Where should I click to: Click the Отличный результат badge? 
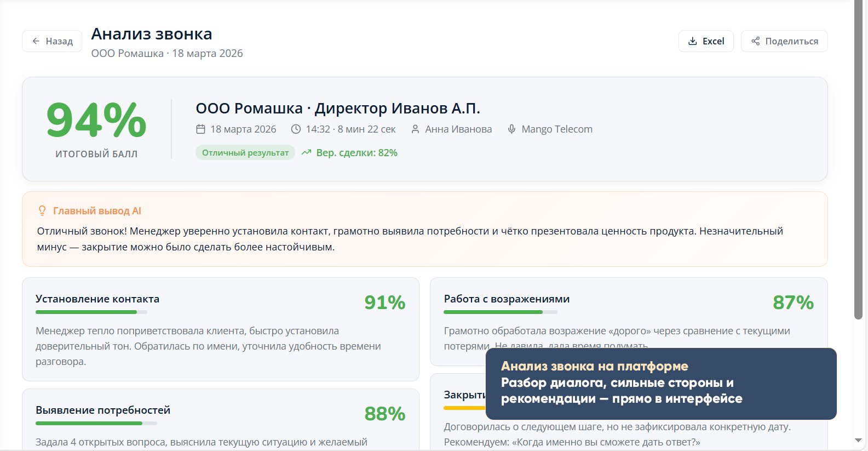click(x=245, y=153)
